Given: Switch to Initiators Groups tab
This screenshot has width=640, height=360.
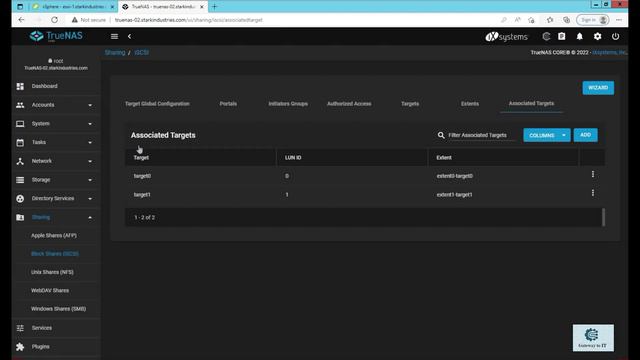Looking at the screenshot, I should coord(288,104).
